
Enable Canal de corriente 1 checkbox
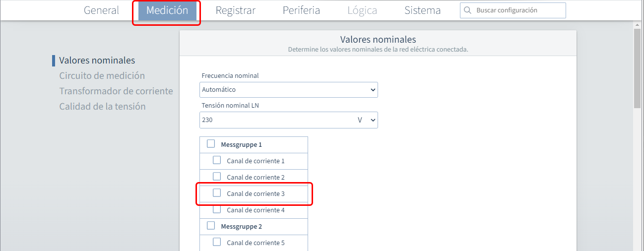pyautogui.click(x=217, y=160)
